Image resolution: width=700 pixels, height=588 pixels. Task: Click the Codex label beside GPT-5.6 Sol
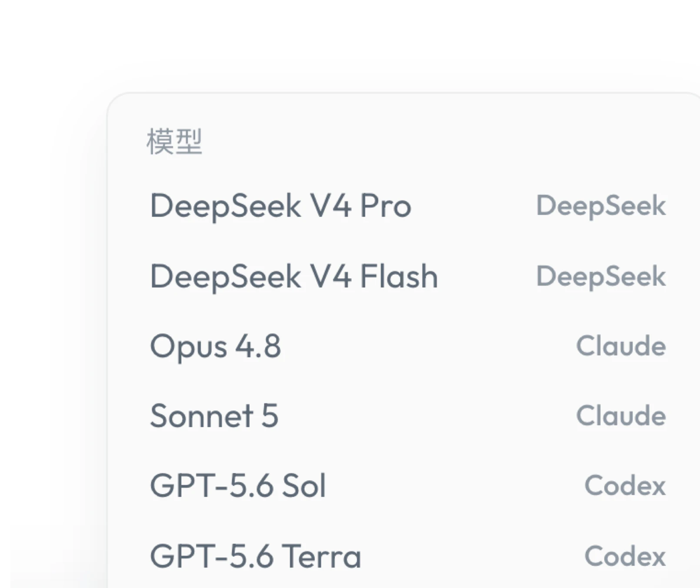[x=625, y=485]
